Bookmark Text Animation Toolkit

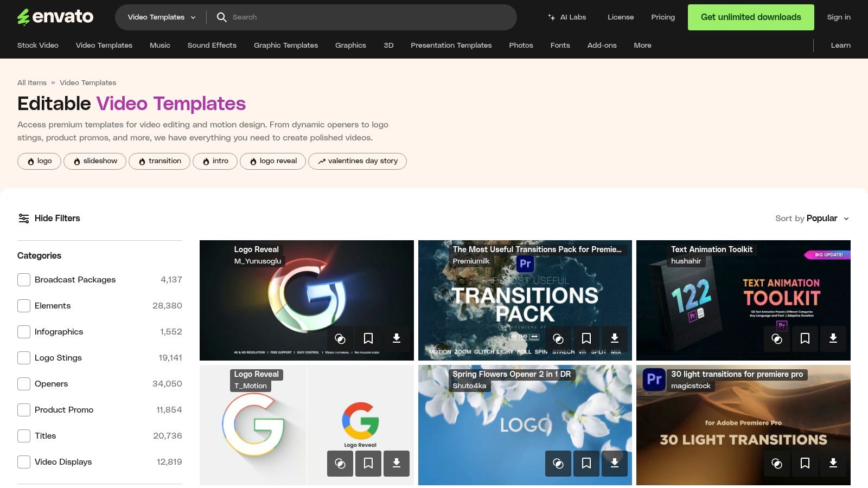[805, 338]
